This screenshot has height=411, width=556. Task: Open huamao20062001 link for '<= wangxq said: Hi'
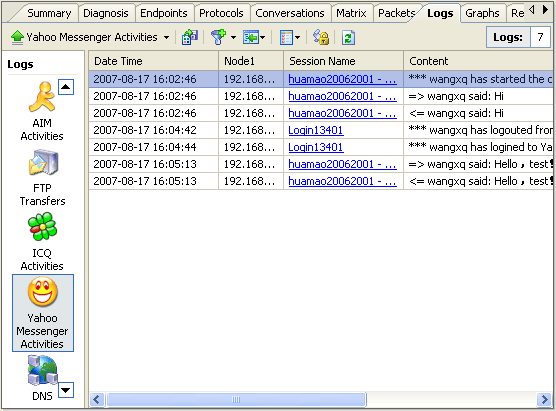342,113
